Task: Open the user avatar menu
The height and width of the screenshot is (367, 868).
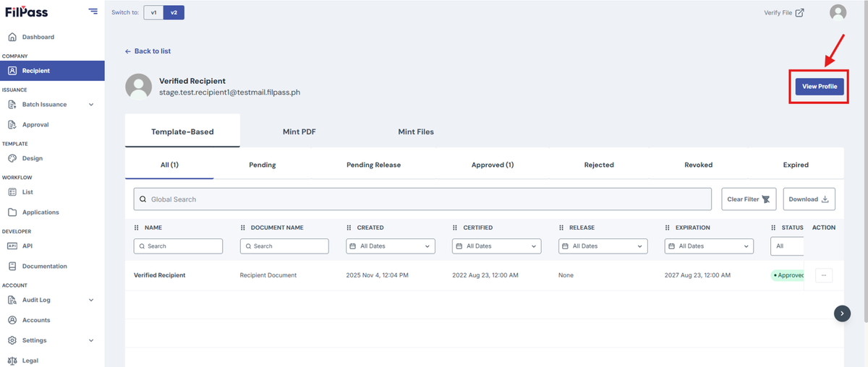Action: click(838, 12)
